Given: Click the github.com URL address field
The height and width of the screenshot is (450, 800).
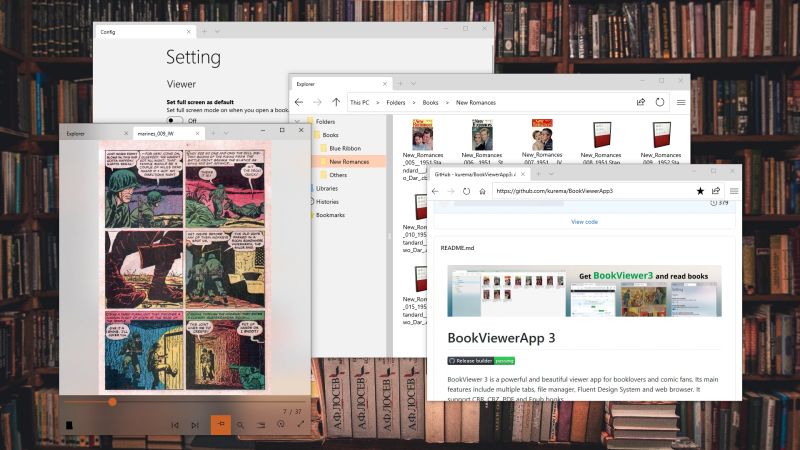Looking at the screenshot, I should click(592, 191).
